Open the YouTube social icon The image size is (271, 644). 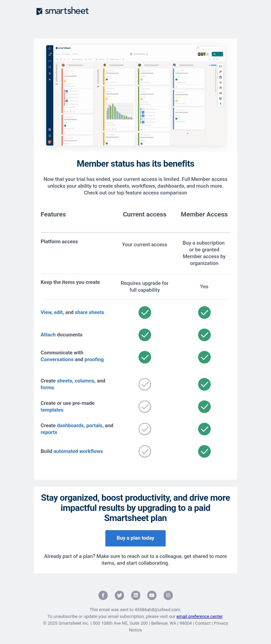(152, 595)
